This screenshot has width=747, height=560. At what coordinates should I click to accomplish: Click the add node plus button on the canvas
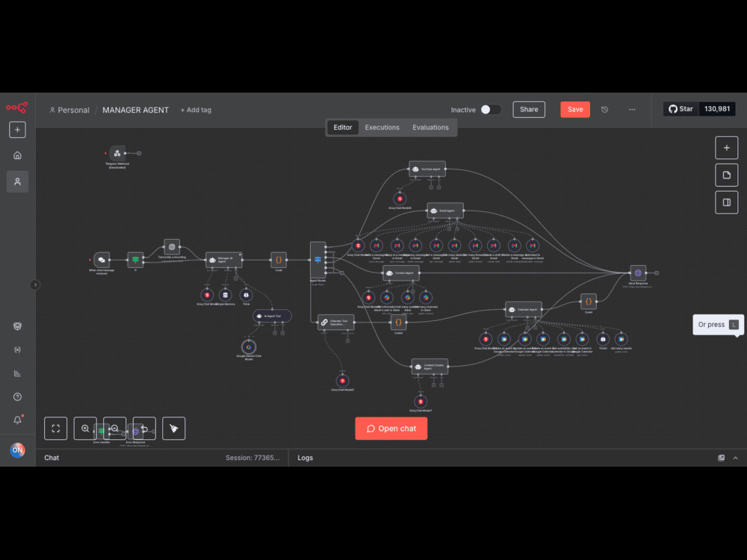[x=727, y=148]
